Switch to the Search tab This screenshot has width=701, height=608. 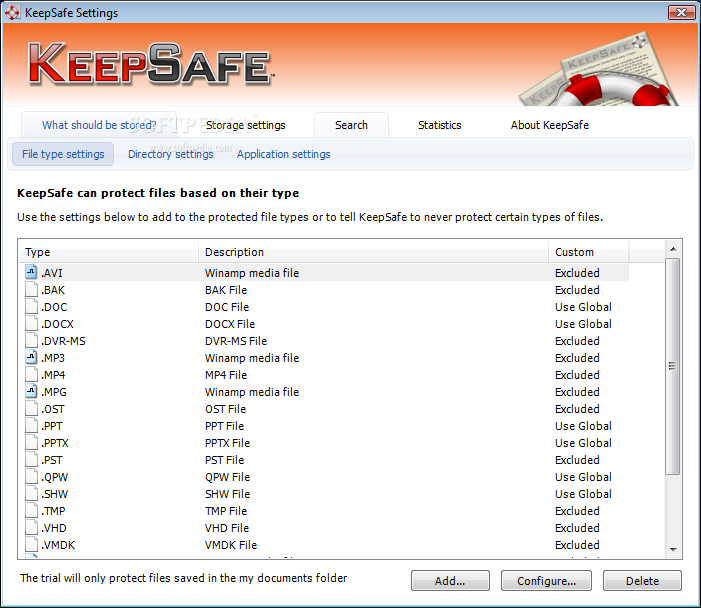[x=351, y=125]
